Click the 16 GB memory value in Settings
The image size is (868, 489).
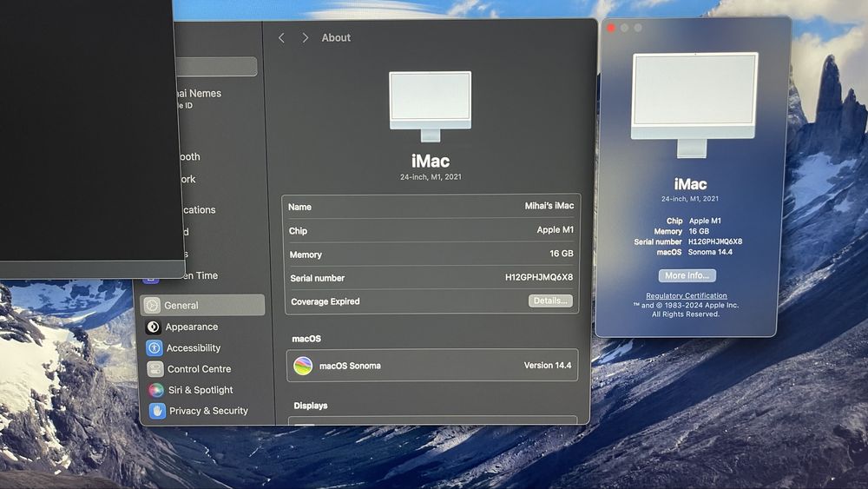click(562, 253)
